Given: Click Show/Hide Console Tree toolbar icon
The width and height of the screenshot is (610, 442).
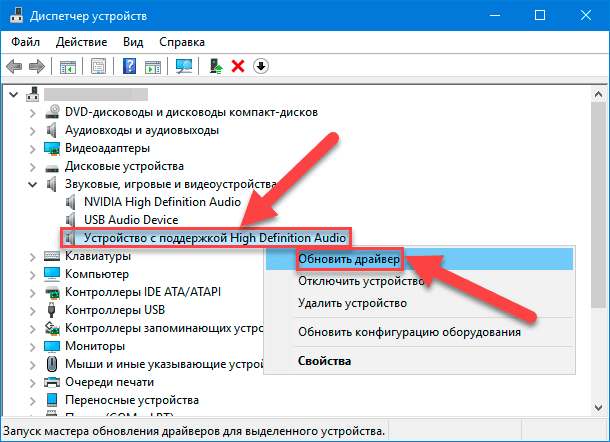Looking at the screenshot, I should click(x=68, y=67).
